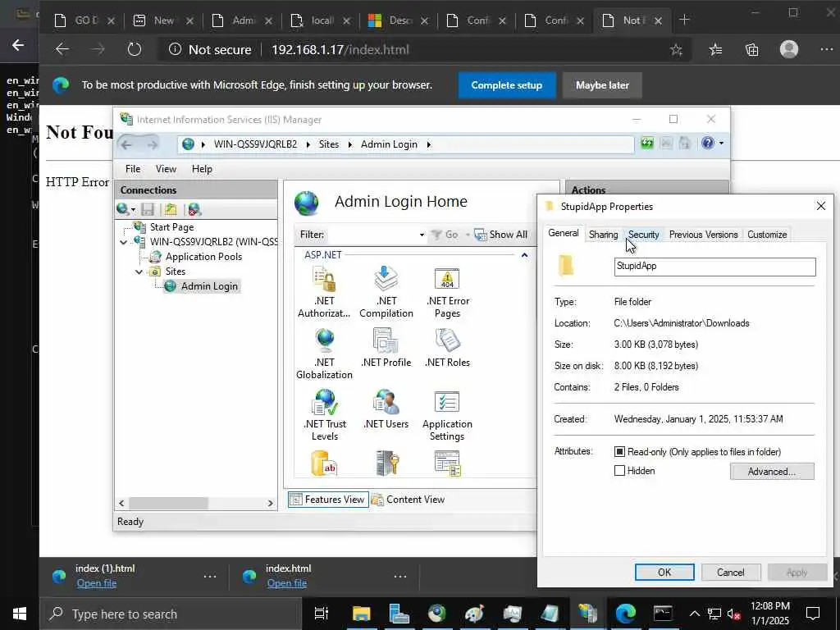Open the View menu in IIS Manager
This screenshot has height=630, width=840.
pos(166,169)
